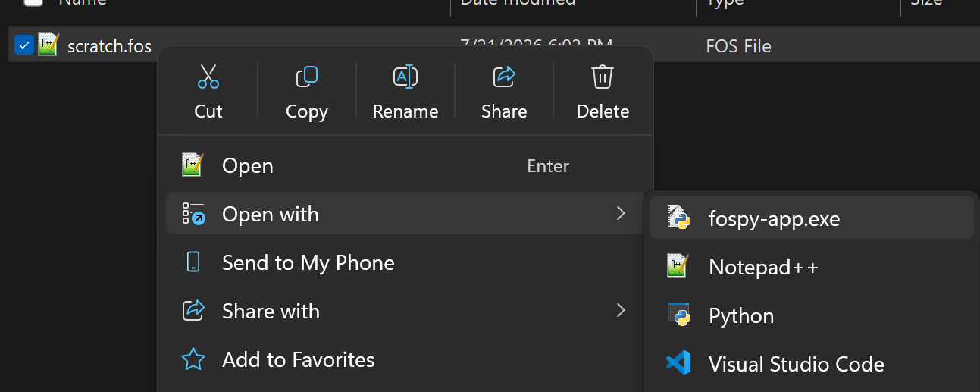Sort by the Size column header
This screenshot has height=392, width=980.
pyautogui.click(x=926, y=2)
